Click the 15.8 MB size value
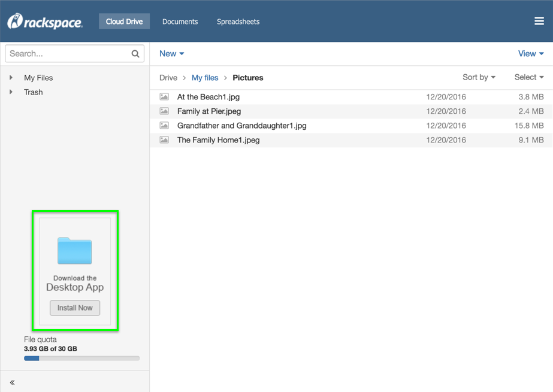The height and width of the screenshot is (392, 553). pyautogui.click(x=529, y=126)
